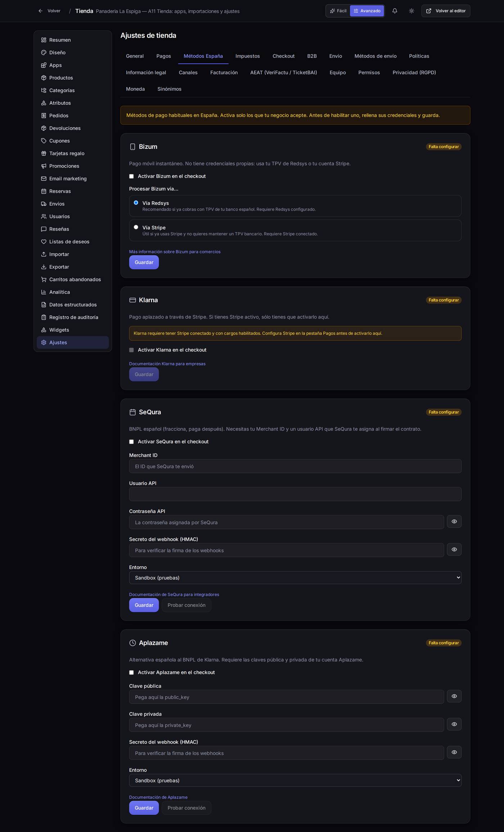Click the SeQura Merchant ID field
This screenshot has width=504, height=832.
pos(295,466)
